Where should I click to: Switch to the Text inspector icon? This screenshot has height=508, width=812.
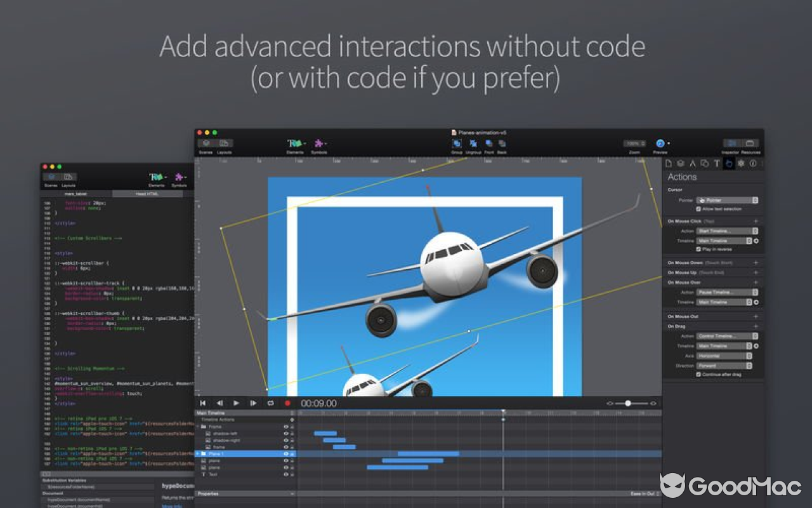716,164
